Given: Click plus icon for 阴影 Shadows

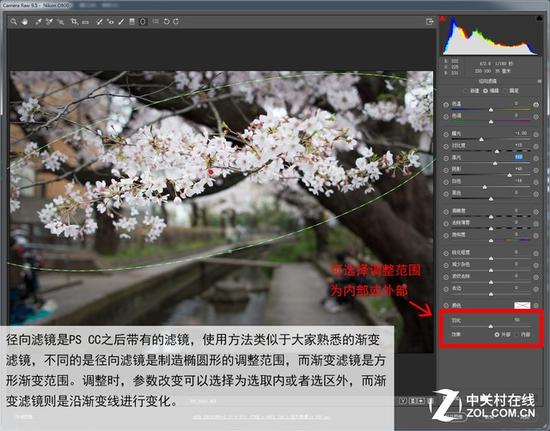Looking at the screenshot, I should click(x=536, y=170).
